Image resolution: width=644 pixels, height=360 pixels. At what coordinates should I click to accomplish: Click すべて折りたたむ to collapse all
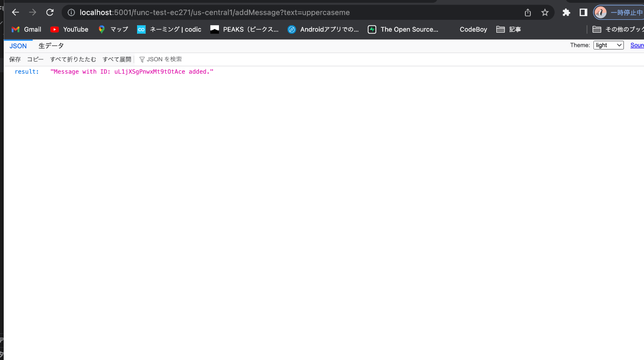tap(73, 59)
